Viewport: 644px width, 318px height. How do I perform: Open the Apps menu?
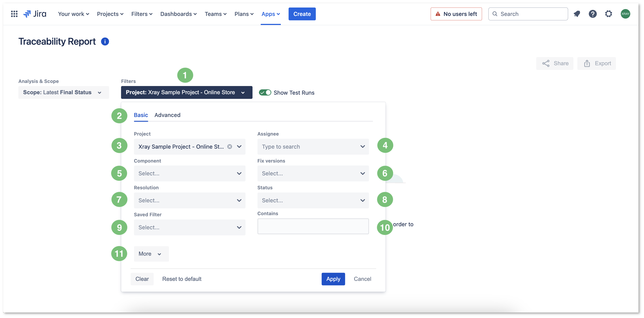point(270,14)
